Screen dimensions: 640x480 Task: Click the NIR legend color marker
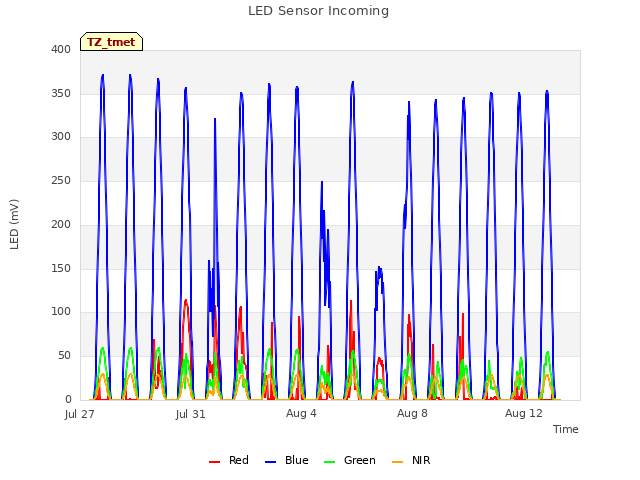tap(397, 462)
